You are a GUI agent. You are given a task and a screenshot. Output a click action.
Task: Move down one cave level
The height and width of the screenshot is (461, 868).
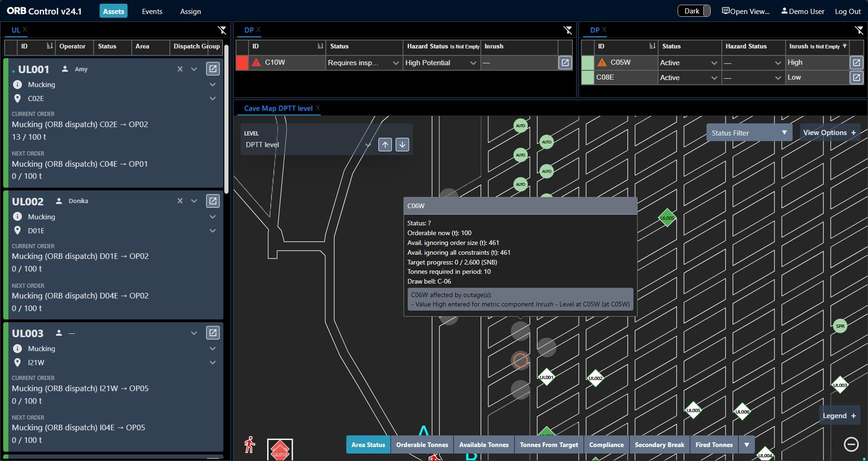coord(403,144)
